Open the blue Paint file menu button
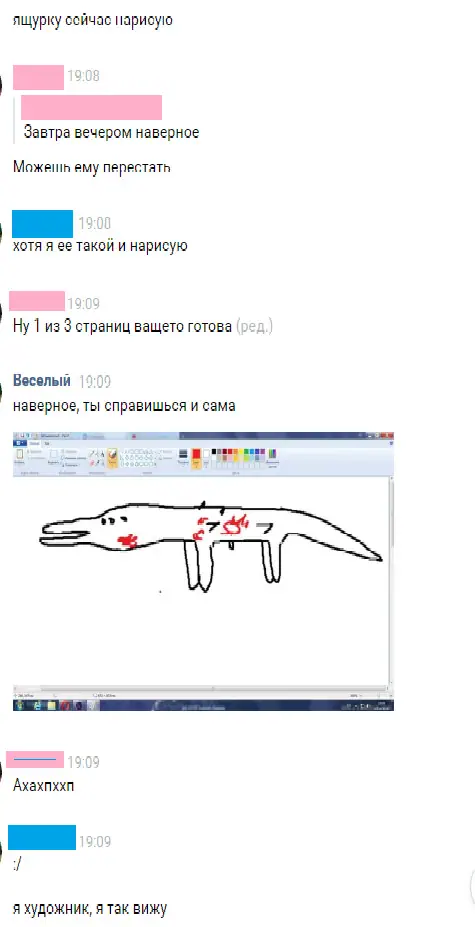 (18, 443)
